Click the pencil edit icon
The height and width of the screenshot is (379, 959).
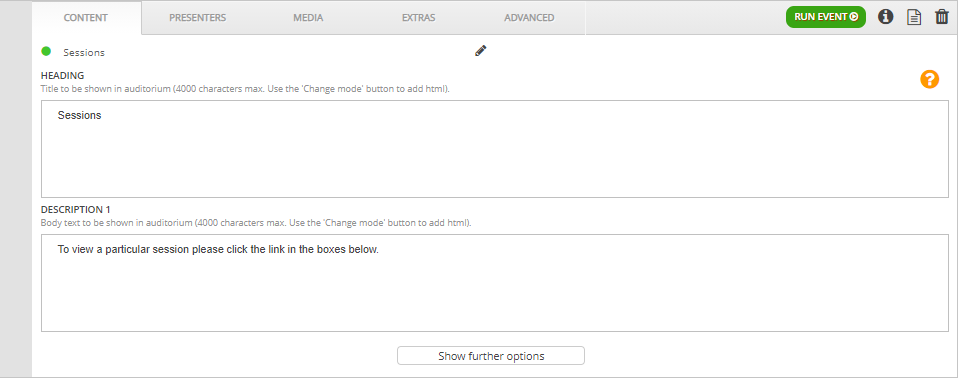click(481, 51)
